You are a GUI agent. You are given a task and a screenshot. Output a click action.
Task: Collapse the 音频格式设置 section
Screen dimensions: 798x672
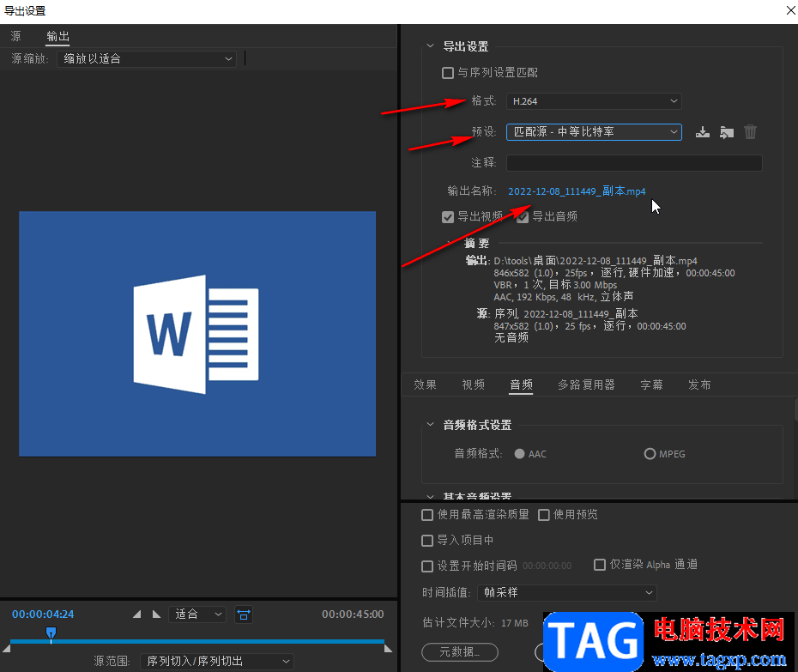pos(430,425)
